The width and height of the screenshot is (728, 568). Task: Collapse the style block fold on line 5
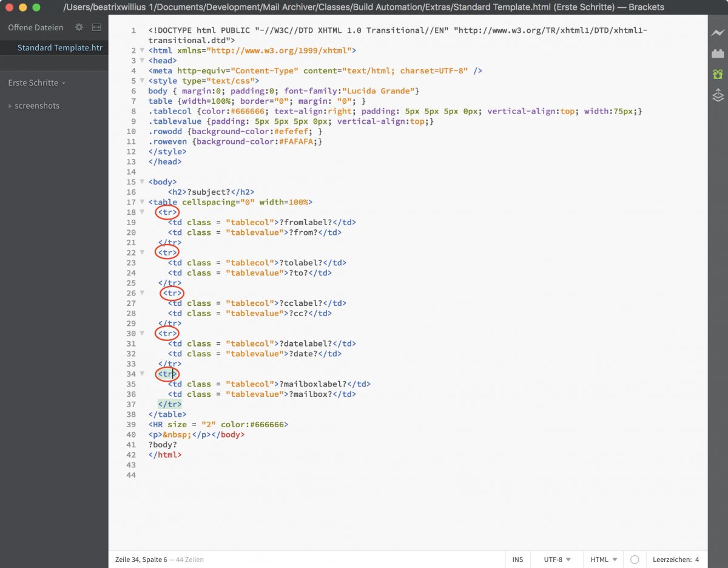(x=142, y=81)
